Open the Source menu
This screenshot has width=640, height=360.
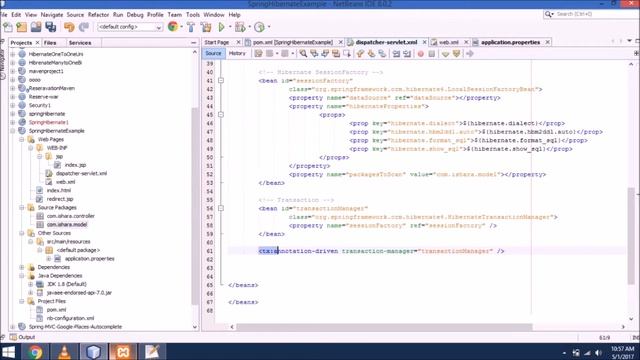[76, 15]
